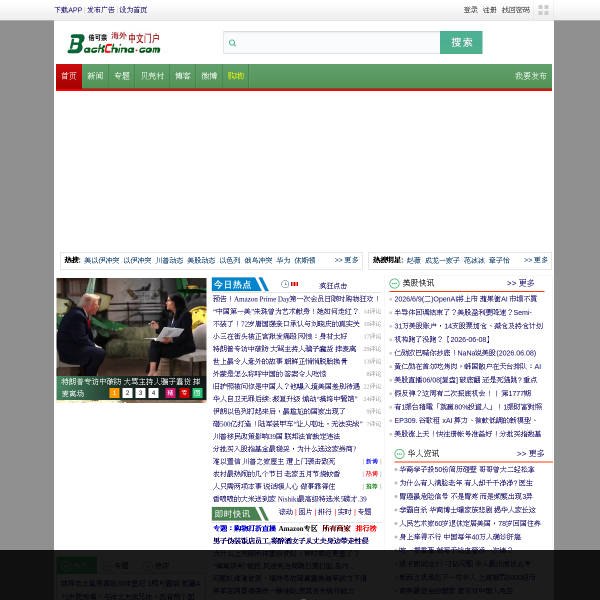Click the clock icon beside 今日热点
This screenshot has width=600, height=600.
(285, 284)
